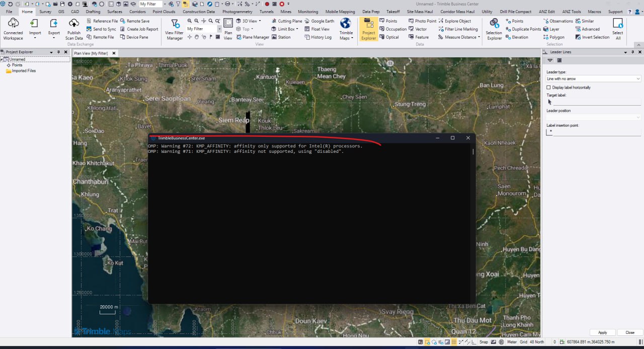This screenshot has height=349, width=644.
Task: Open Create Job Report
Action: pos(139,29)
